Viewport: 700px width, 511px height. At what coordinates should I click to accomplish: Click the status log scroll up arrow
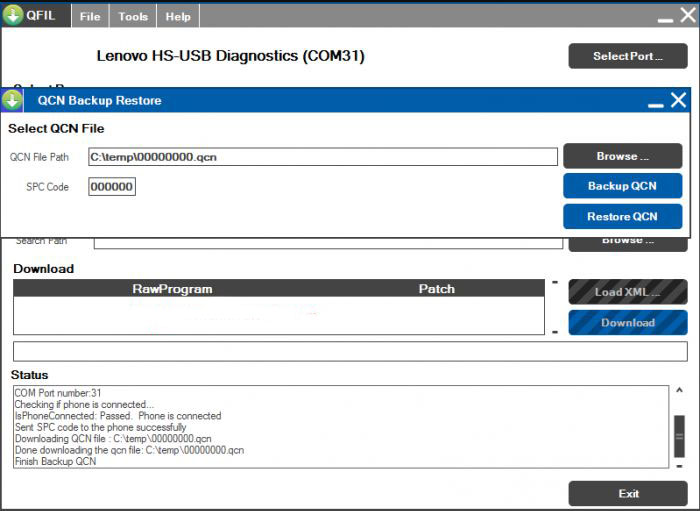click(679, 390)
